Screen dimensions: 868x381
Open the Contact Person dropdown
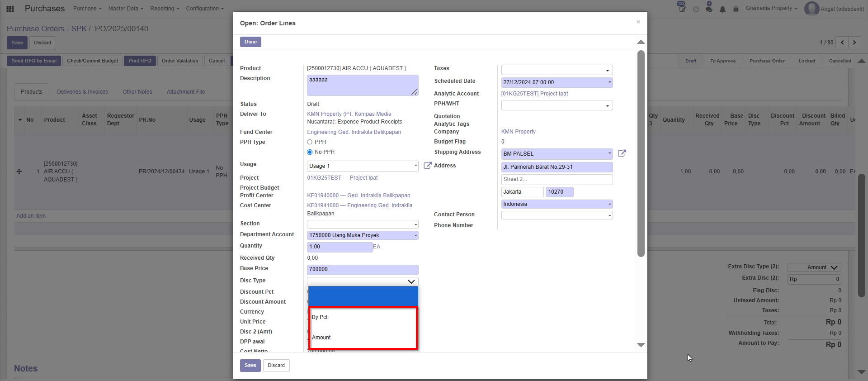[x=557, y=215]
